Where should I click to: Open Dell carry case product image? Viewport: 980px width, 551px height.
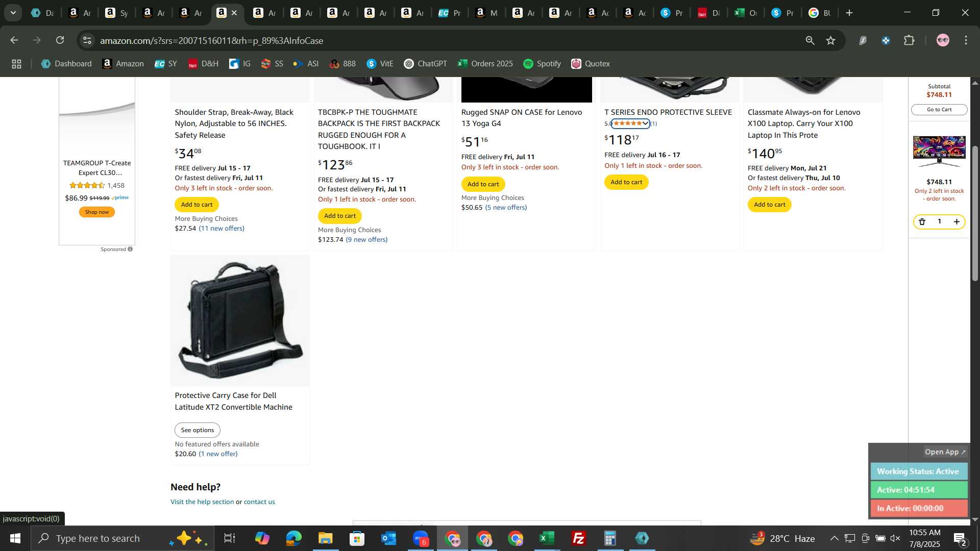point(240,321)
